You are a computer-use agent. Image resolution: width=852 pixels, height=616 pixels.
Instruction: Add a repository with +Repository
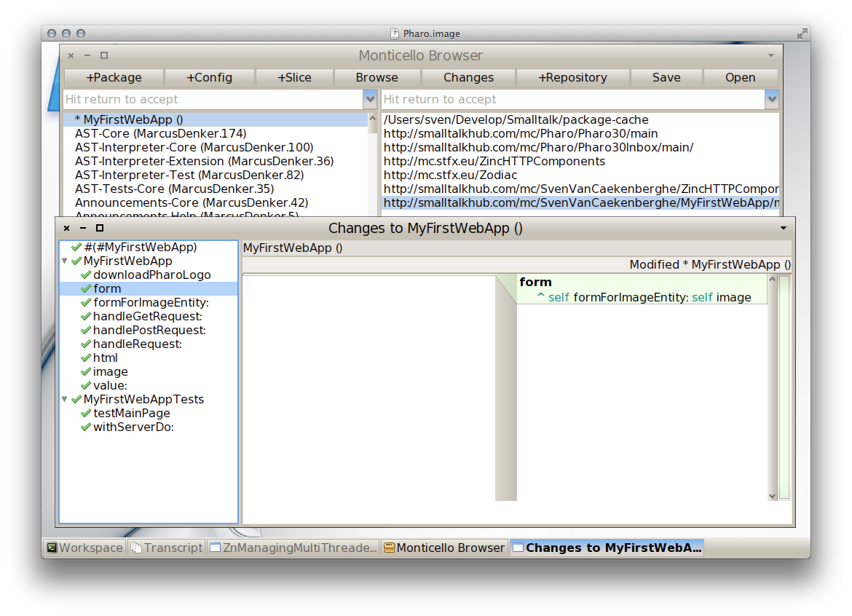click(x=572, y=78)
